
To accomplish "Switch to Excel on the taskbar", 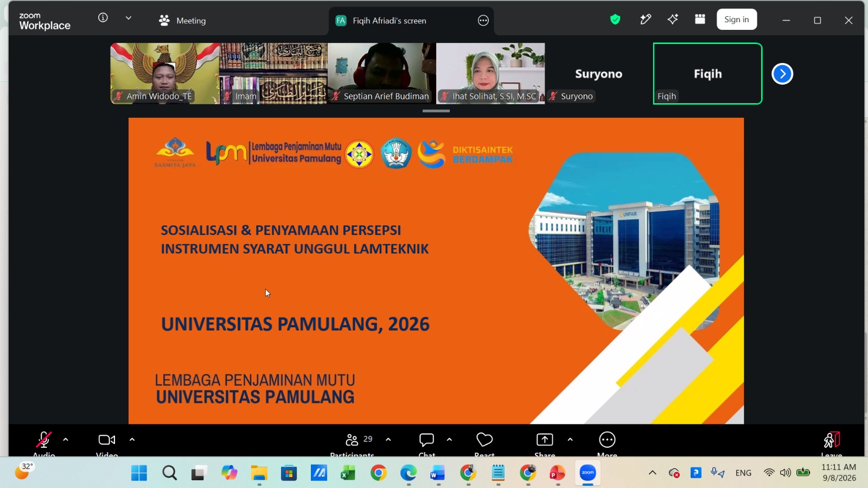I will [x=348, y=473].
